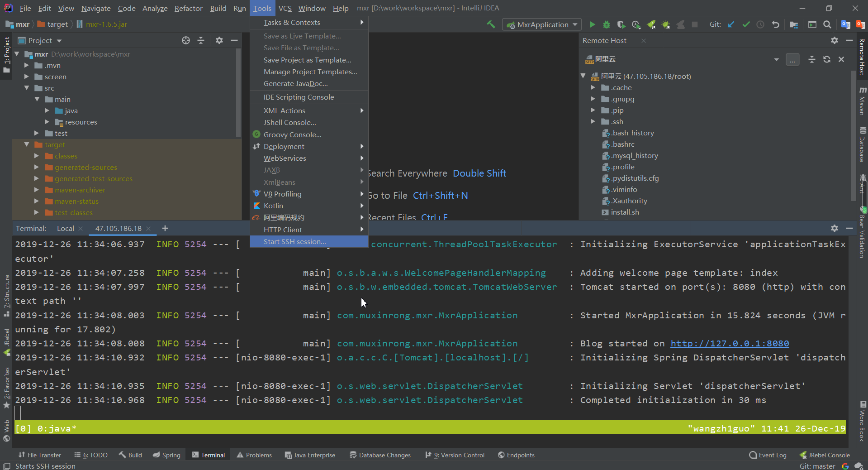Run with Coverage shield icon

(621, 24)
